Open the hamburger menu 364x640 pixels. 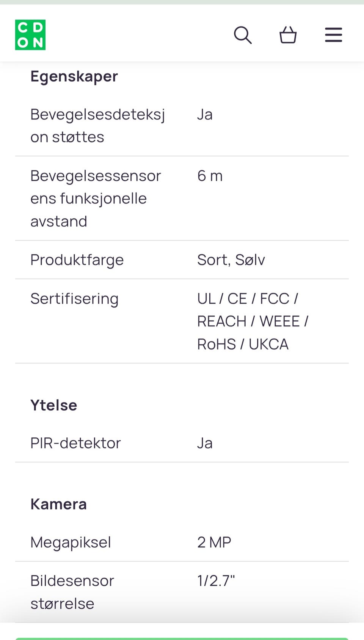[334, 35]
